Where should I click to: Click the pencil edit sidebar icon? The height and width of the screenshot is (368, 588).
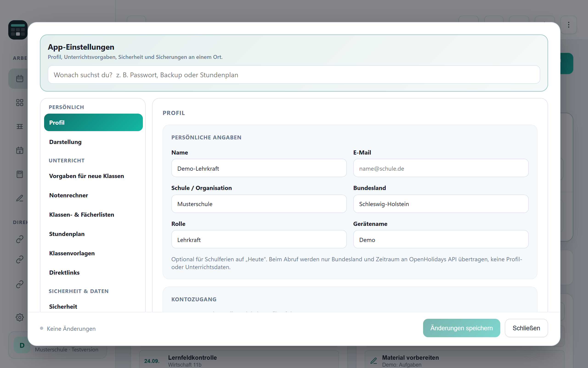tap(20, 198)
